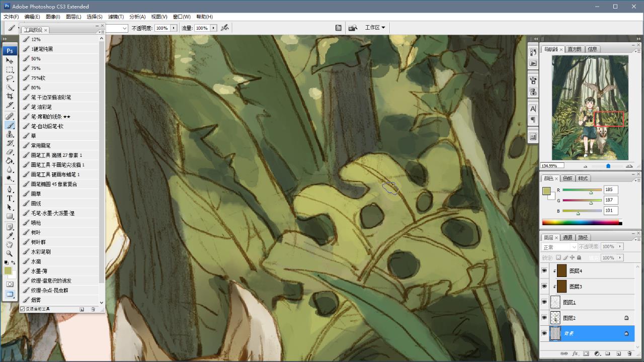Switch to the 色板 tab
The height and width of the screenshot is (362, 644).
(x=568, y=178)
